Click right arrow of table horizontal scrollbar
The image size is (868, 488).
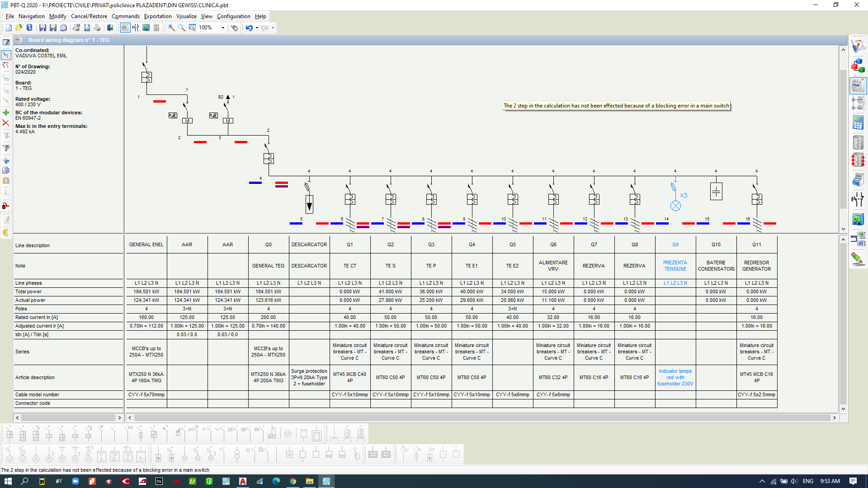click(835, 418)
